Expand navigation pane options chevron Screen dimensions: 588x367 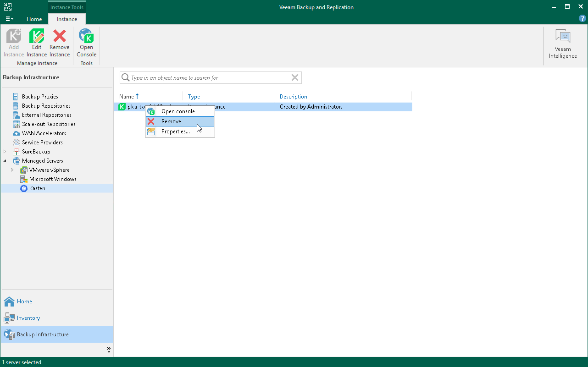point(109,350)
